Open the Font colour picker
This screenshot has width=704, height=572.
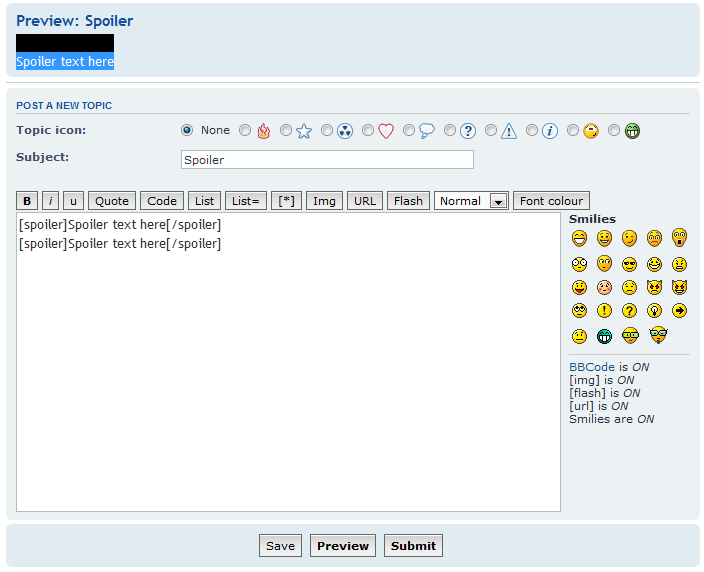click(551, 201)
